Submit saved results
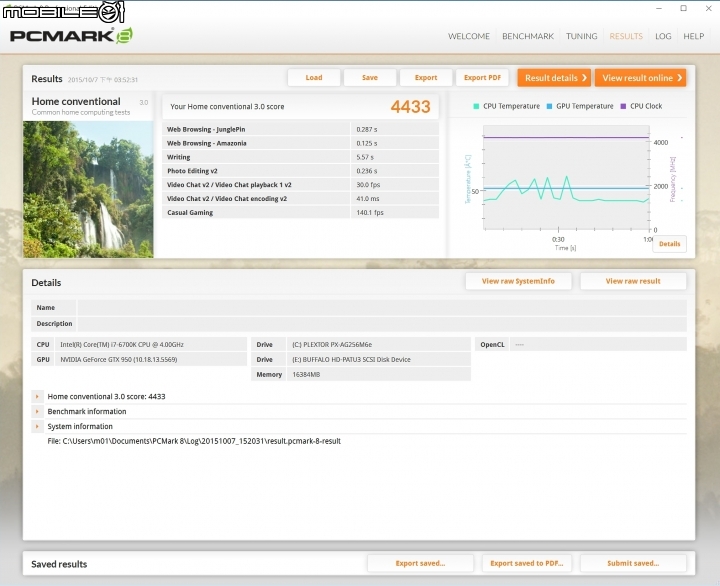 633,563
